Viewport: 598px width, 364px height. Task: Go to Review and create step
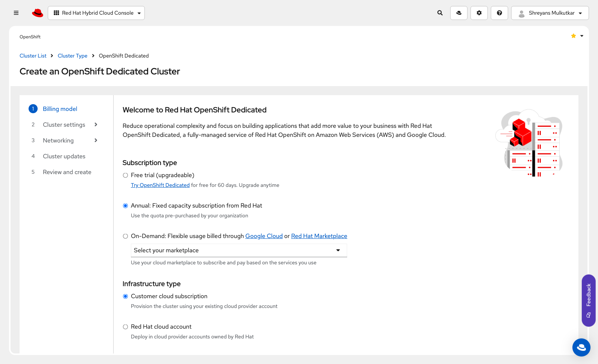tap(67, 172)
